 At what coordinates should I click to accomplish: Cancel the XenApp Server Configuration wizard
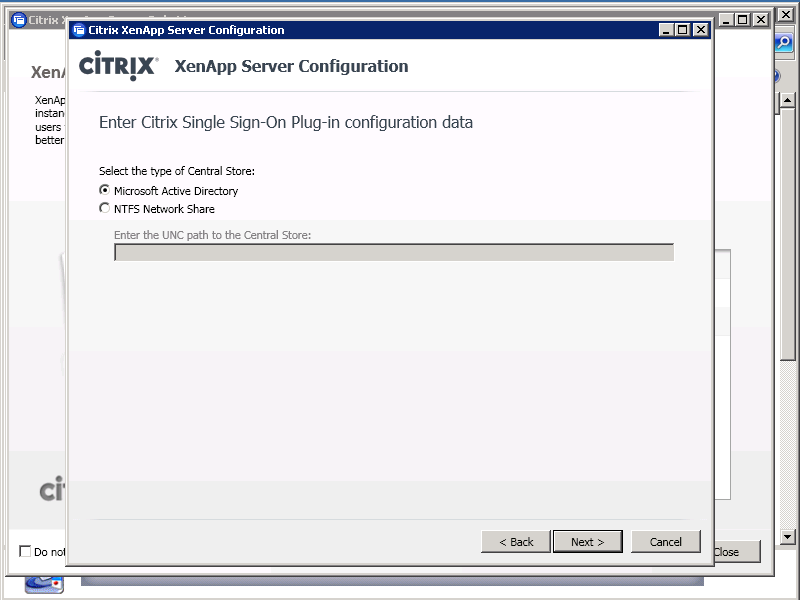[665, 542]
